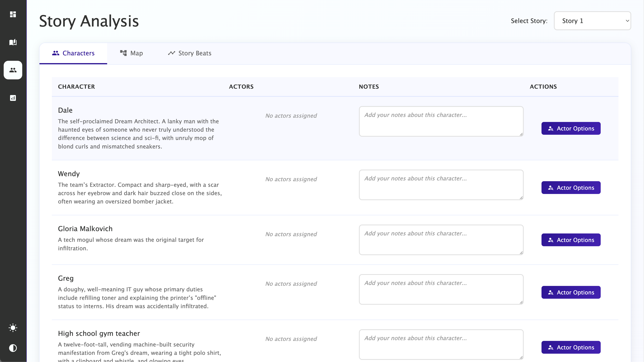Toggle the contrast half-circle icon
This screenshot has width=644, height=362.
13,348
